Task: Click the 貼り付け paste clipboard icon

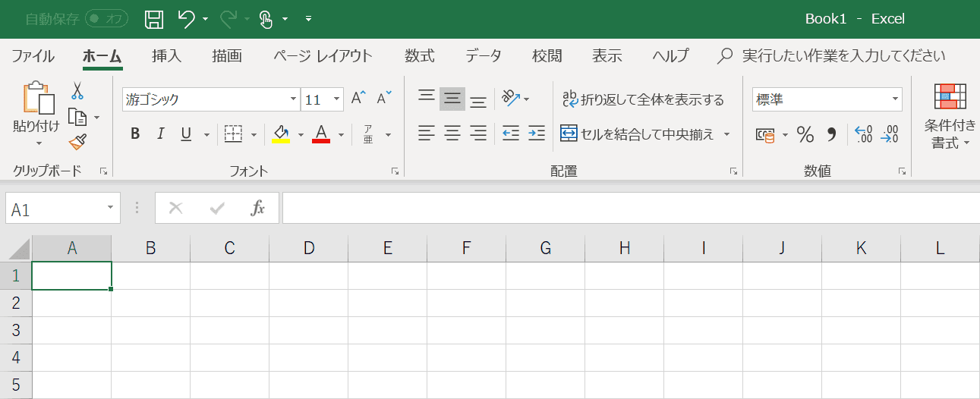Action: click(x=38, y=99)
